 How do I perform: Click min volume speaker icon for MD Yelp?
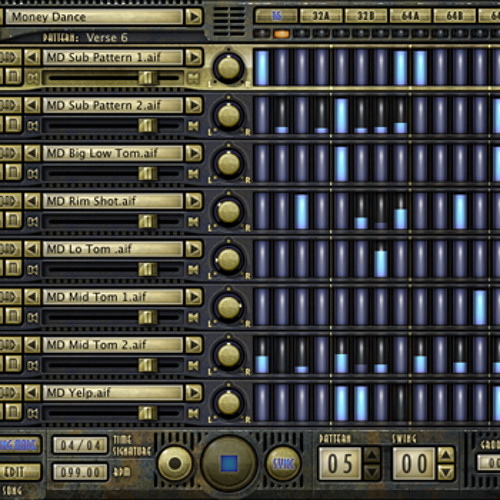tap(33, 414)
